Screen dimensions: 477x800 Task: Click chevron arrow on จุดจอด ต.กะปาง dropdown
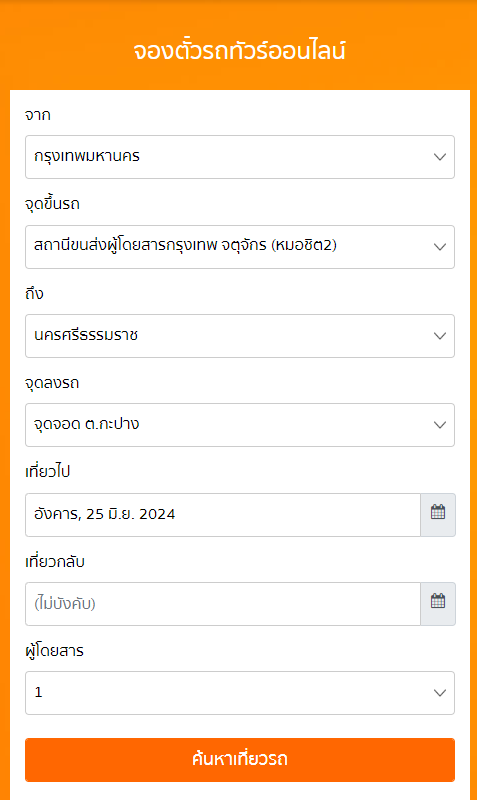tap(440, 424)
